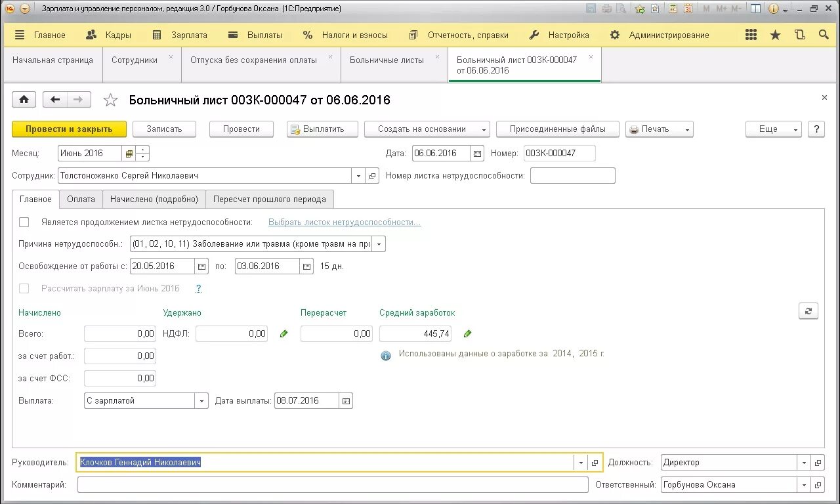Open the Печать dropdown menu
Screen dimensions: 840x504
point(660,129)
